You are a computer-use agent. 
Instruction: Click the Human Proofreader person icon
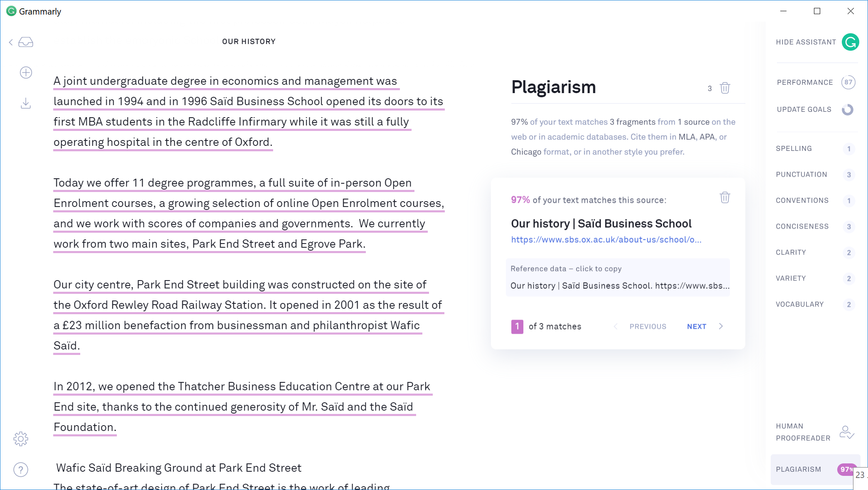click(x=846, y=432)
